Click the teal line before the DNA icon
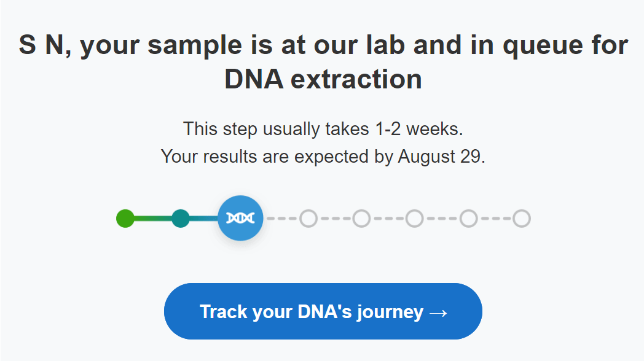This screenshot has width=644, height=361. click(x=204, y=219)
